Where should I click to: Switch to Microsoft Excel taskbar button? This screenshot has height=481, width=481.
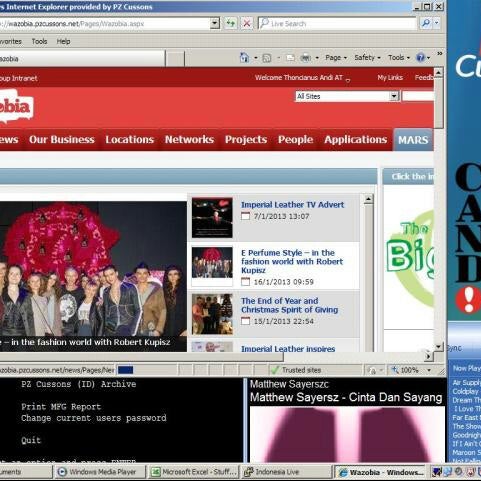195,472
